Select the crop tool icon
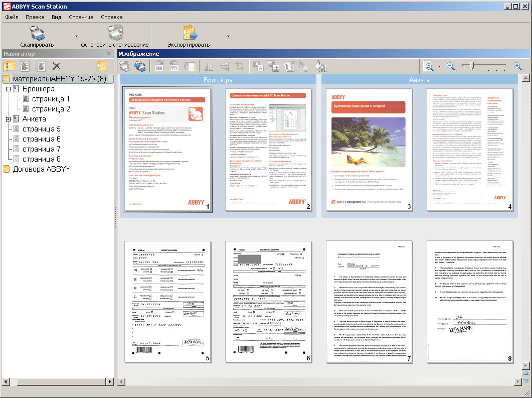Viewport: 532px width, 398px height. (x=240, y=66)
